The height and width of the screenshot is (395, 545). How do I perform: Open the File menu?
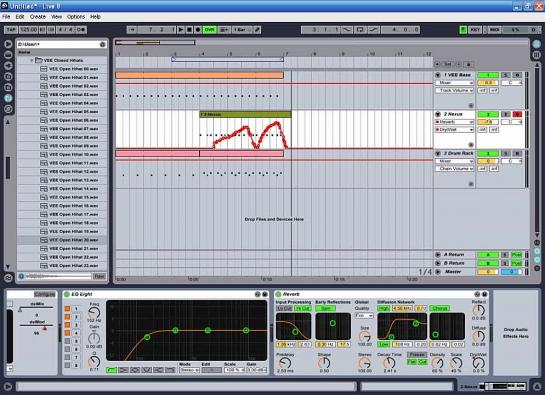coord(6,17)
